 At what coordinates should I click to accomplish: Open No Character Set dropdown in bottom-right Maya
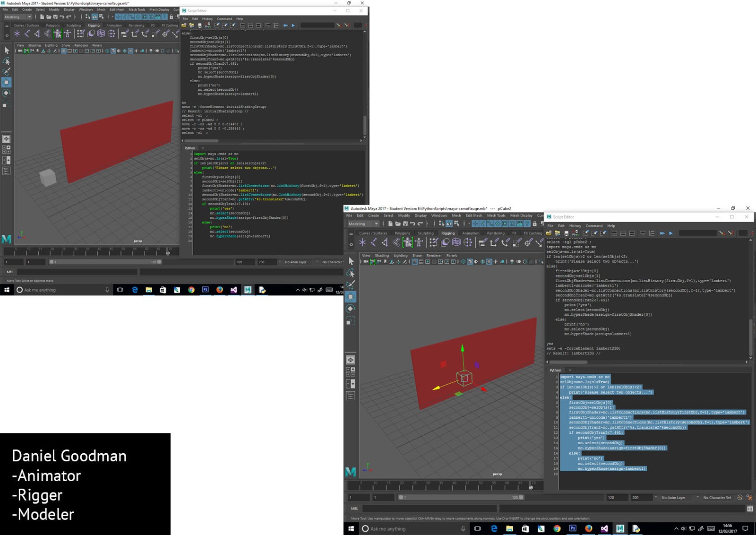pos(717,497)
